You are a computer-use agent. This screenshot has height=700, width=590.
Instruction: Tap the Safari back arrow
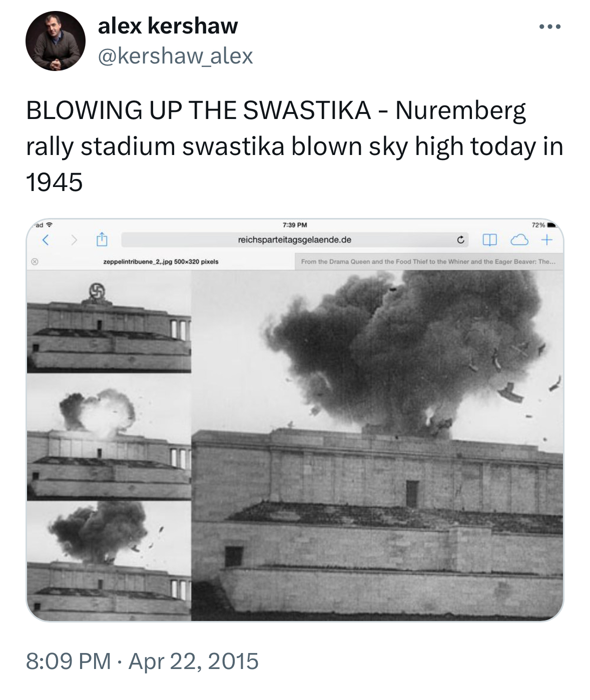point(46,240)
